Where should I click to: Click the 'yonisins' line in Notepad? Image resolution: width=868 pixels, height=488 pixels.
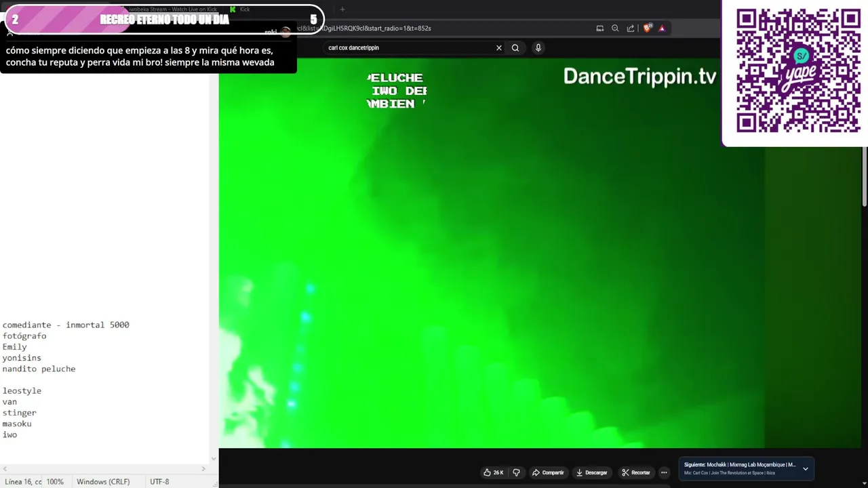(x=22, y=358)
